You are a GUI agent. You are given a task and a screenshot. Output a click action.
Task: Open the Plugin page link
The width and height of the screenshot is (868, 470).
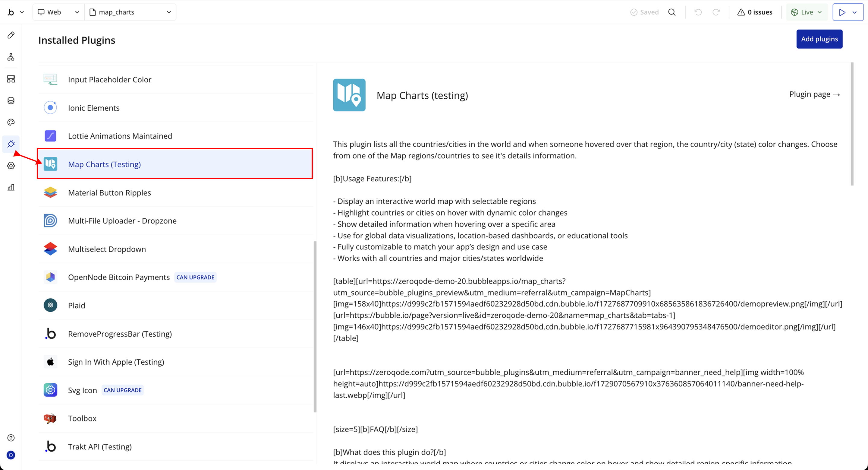(814, 94)
